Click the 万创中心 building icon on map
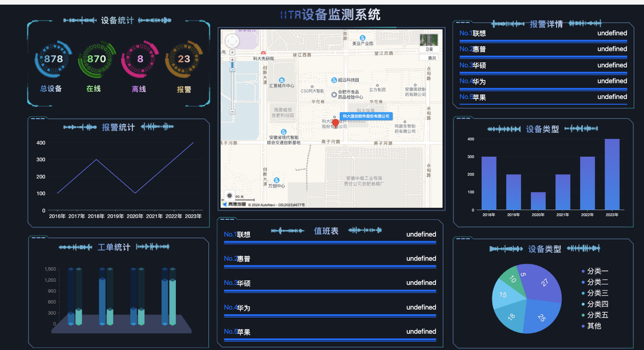Viewport: 644px width, 350px height. tap(276, 180)
